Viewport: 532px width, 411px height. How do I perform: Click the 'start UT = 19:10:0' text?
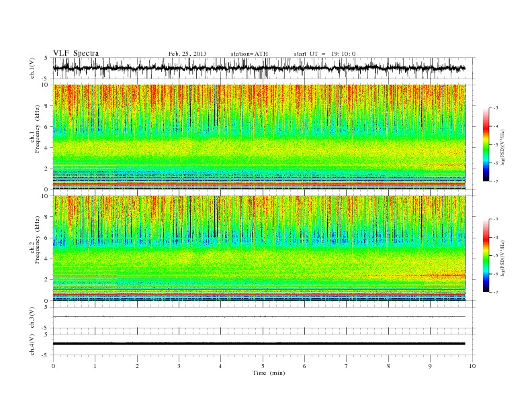(324, 54)
